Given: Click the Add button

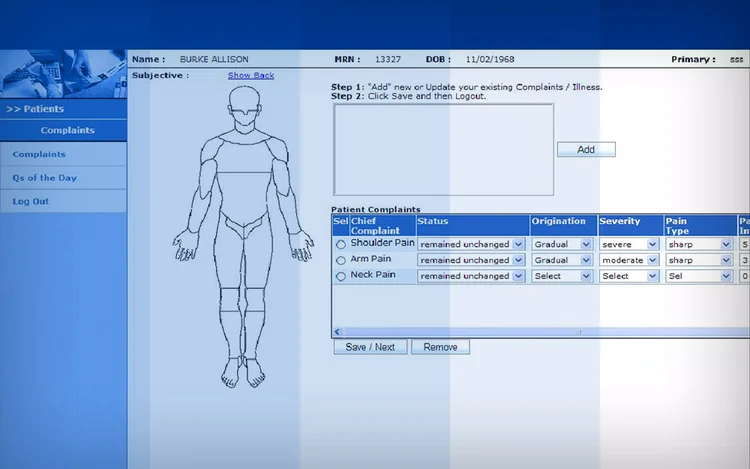Looking at the screenshot, I should 586,150.
